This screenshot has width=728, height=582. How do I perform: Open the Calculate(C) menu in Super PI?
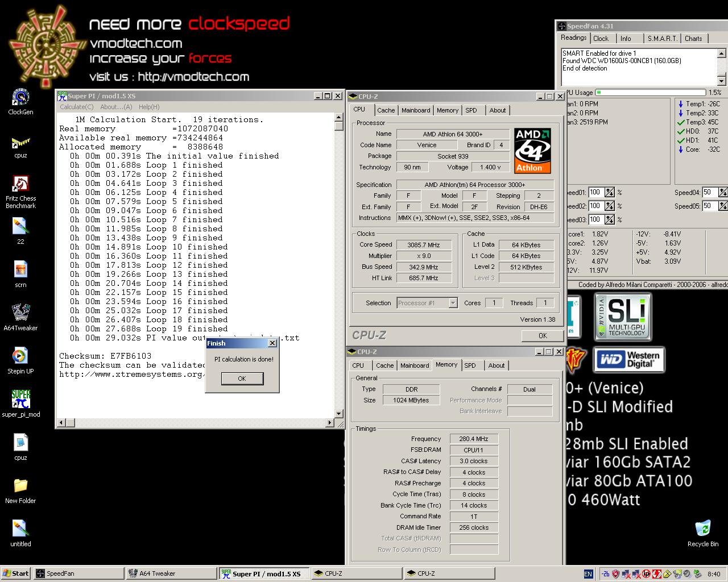coord(77,107)
